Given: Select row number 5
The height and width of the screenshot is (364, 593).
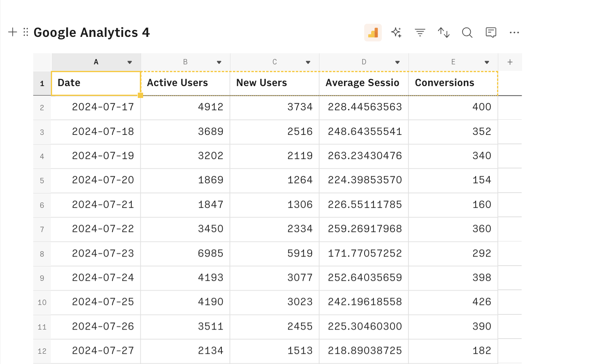Looking at the screenshot, I should coord(42,181).
